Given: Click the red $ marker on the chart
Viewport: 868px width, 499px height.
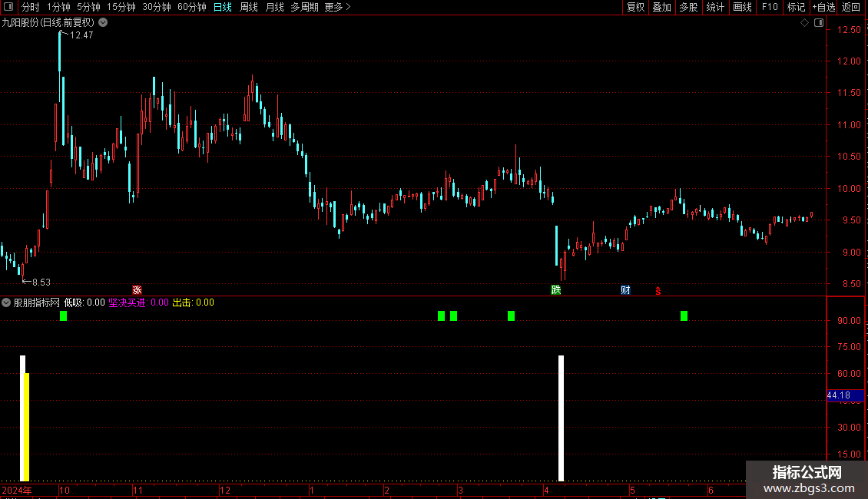Looking at the screenshot, I should pyautogui.click(x=658, y=291).
